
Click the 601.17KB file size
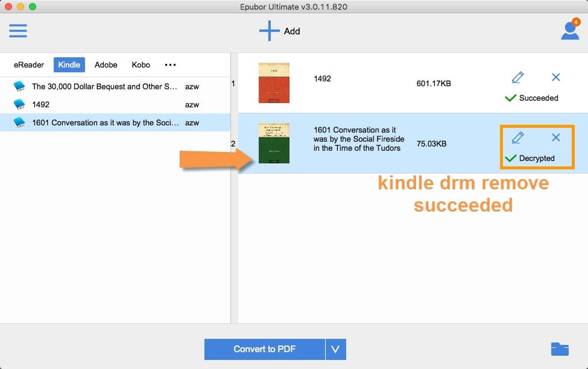[434, 83]
